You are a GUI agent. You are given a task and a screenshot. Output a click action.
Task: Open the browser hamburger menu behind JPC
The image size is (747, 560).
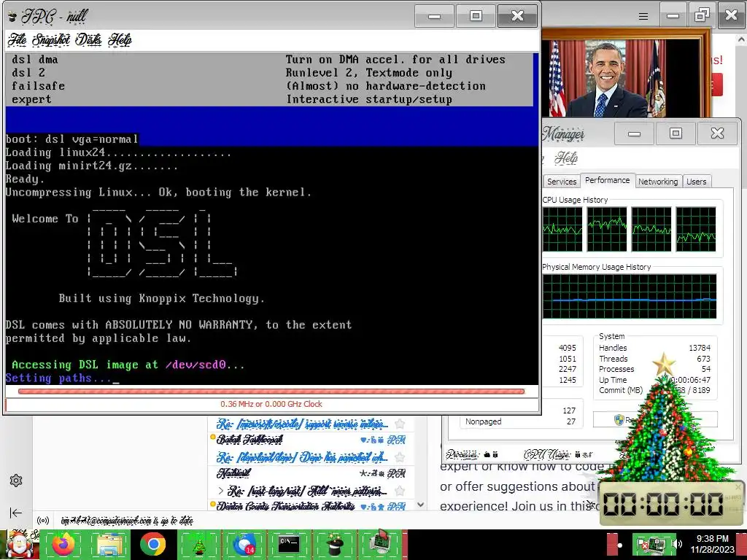coord(643,17)
